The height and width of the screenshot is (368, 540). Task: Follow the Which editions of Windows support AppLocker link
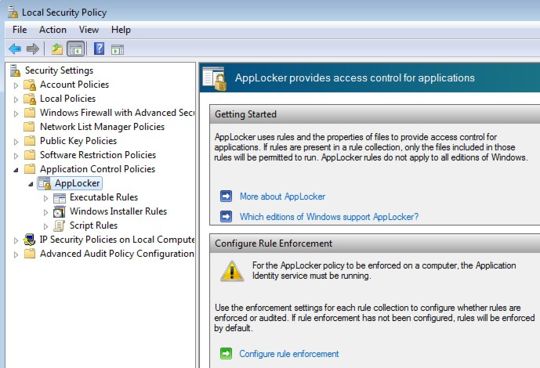329,217
